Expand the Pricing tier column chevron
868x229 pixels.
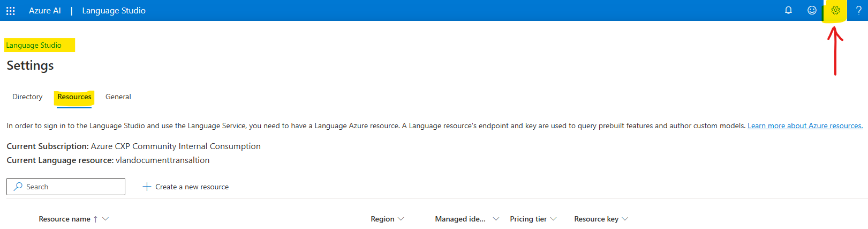point(553,219)
